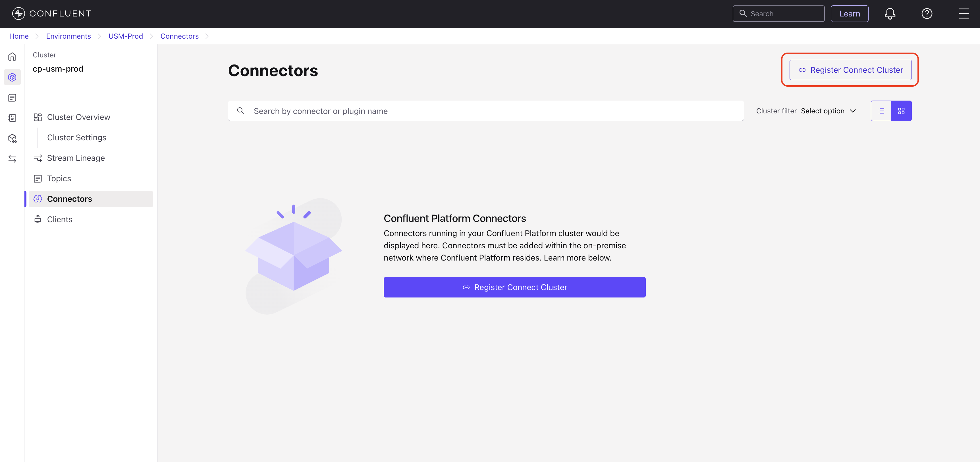
Task: Click the home icon in left rail
Action: [x=12, y=57]
